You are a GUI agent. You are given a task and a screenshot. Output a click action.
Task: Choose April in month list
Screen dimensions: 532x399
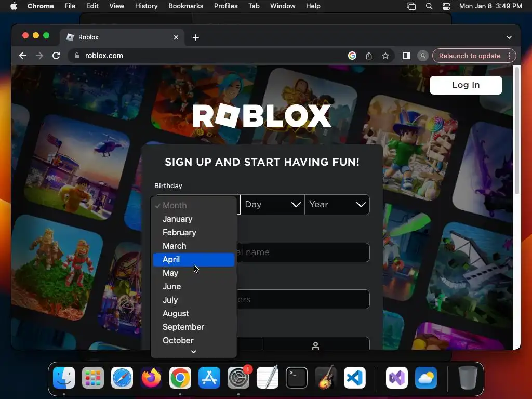[194, 260]
